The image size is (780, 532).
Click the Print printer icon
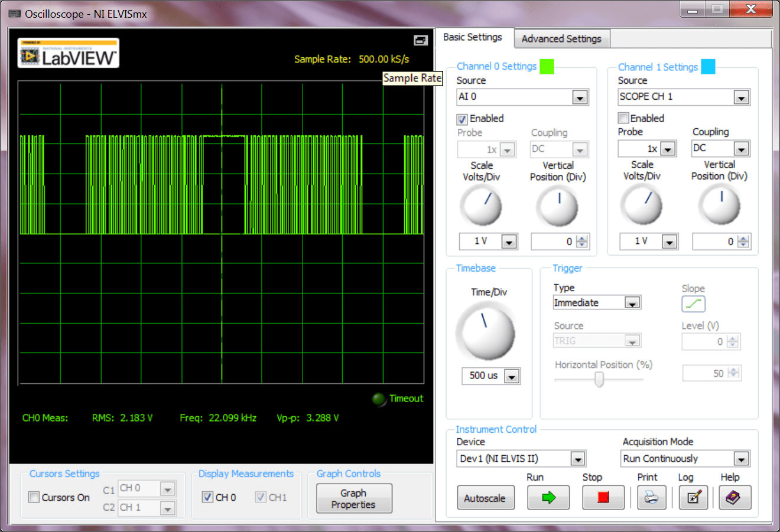point(651,497)
